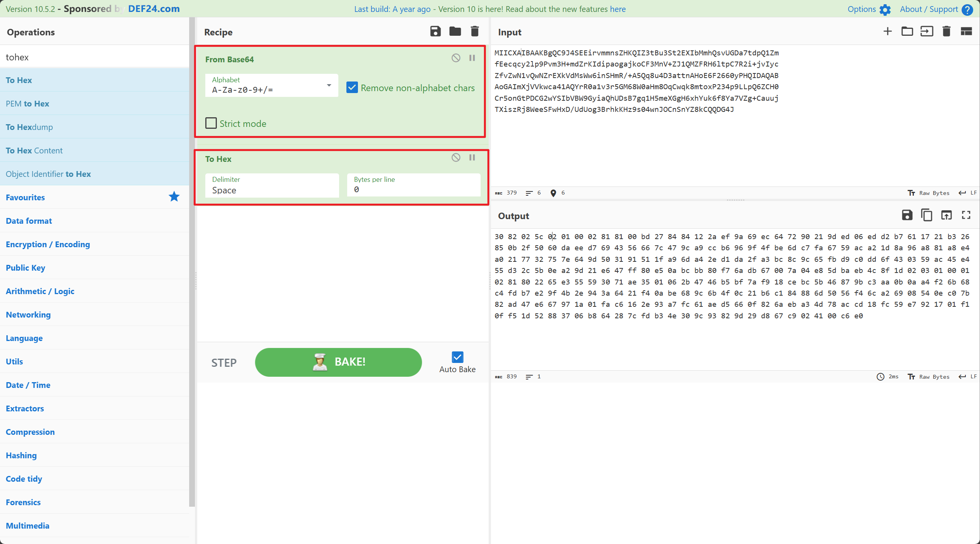Uncheck Remove non-alphabet chars
This screenshot has height=544, width=980.
click(x=352, y=88)
